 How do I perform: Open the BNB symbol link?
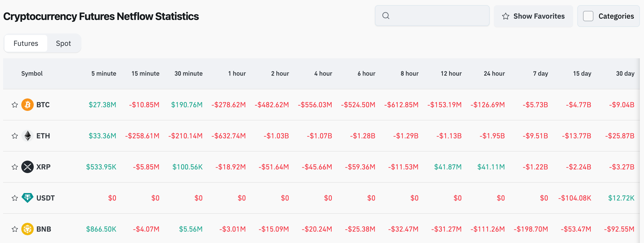coord(44,229)
